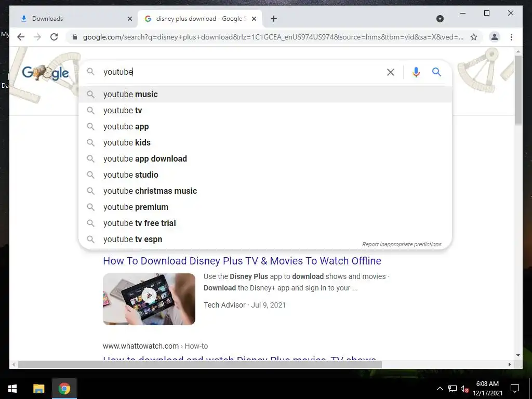
Task: Click the browser back arrow
Action: [x=21, y=37]
